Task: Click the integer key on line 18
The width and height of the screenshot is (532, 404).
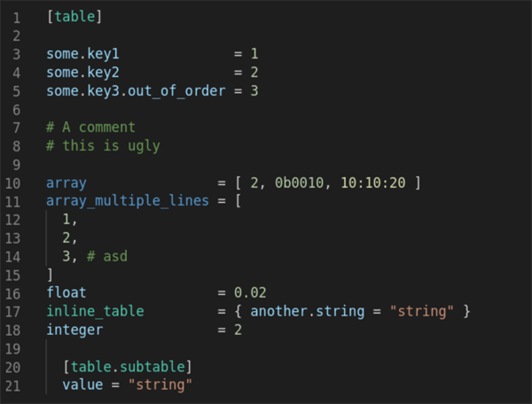Action: pos(74,330)
